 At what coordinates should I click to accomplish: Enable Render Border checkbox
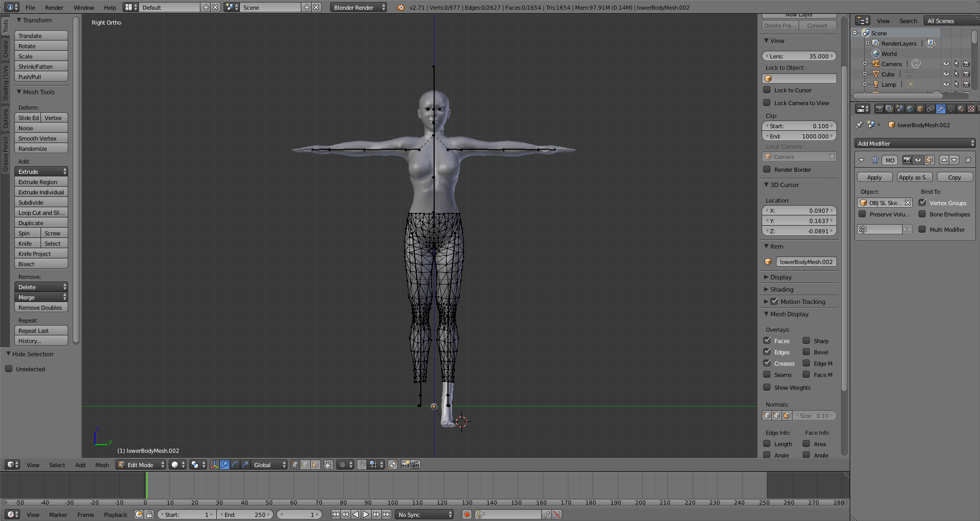767,169
